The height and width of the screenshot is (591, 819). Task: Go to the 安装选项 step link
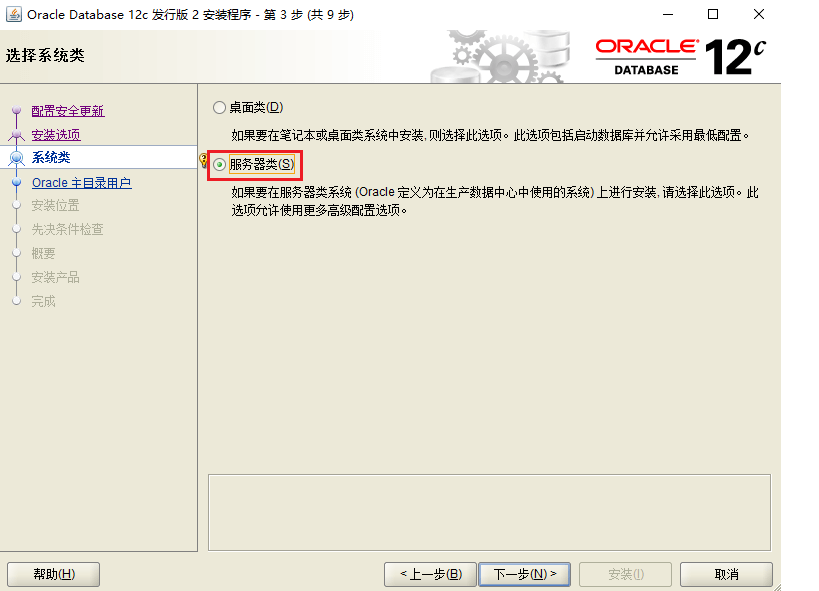click(x=56, y=135)
